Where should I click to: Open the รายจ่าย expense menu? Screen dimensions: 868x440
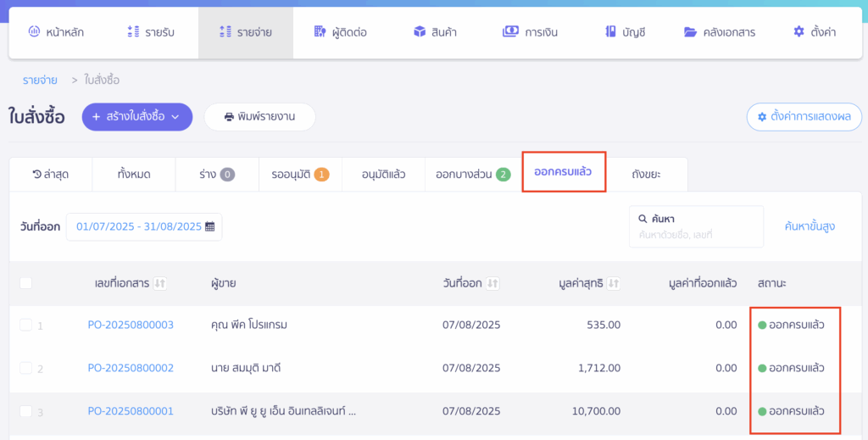(x=245, y=32)
